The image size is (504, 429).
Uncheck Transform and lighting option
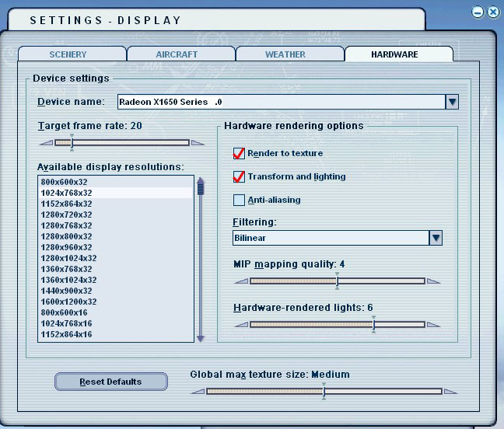click(x=240, y=176)
